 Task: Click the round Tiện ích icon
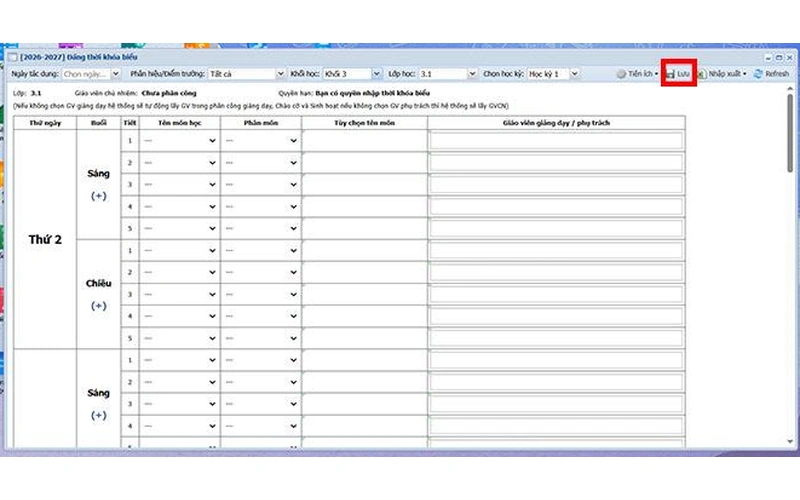[x=621, y=73]
